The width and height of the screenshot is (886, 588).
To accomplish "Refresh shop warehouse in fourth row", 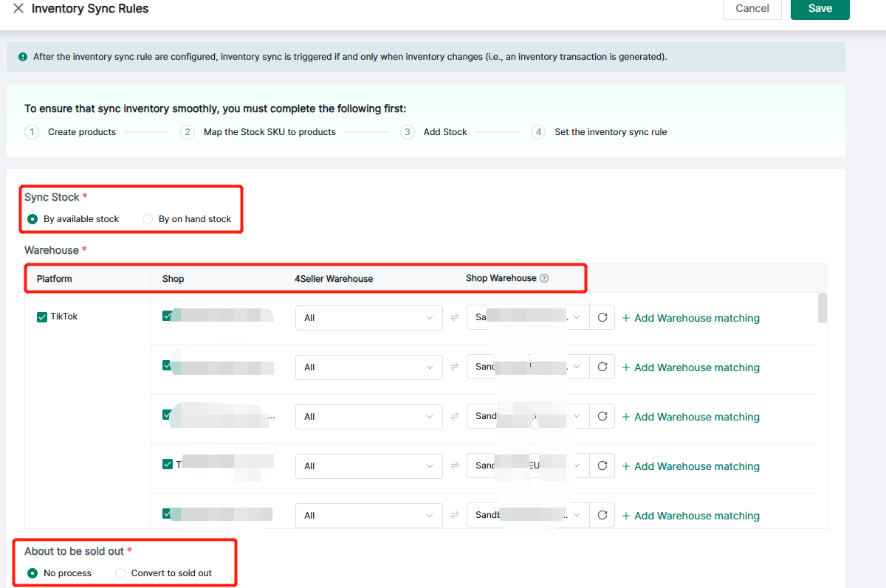I will (602, 466).
